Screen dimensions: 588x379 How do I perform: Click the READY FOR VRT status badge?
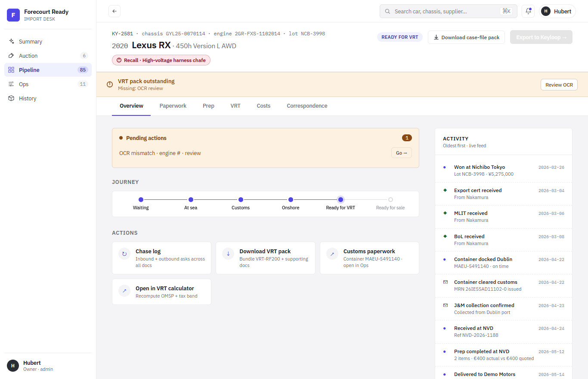pos(400,37)
